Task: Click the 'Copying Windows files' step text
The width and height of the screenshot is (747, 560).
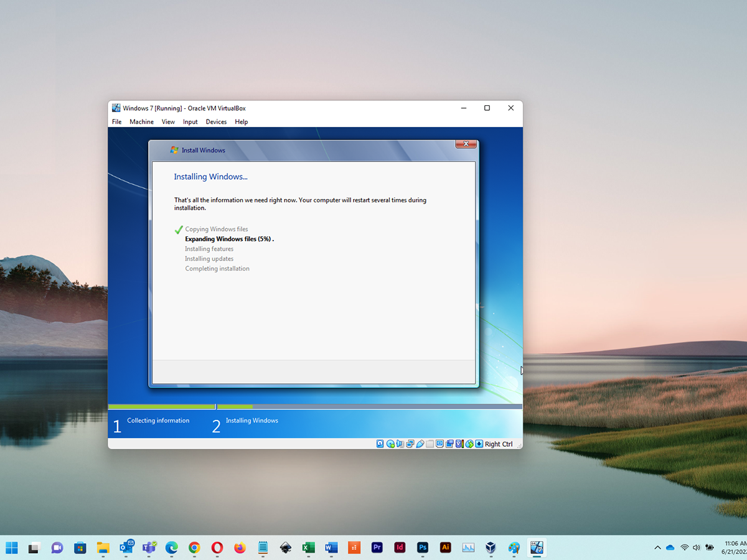Action: 217,230
